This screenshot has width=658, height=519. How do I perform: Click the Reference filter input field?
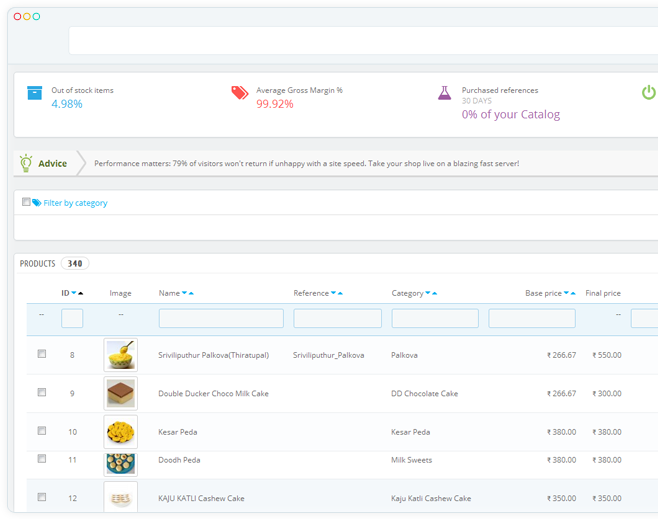(337, 318)
